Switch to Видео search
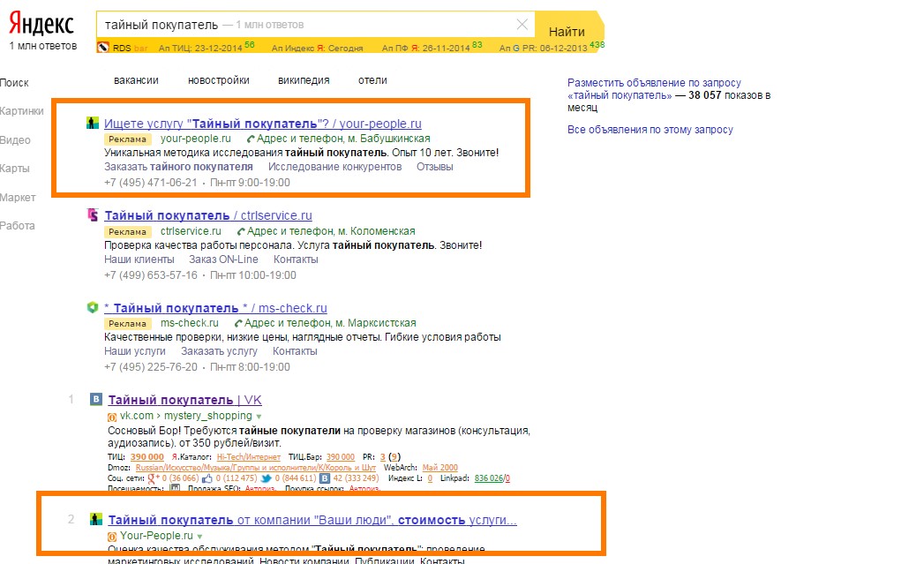The width and height of the screenshot is (924, 564). click(15, 140)
